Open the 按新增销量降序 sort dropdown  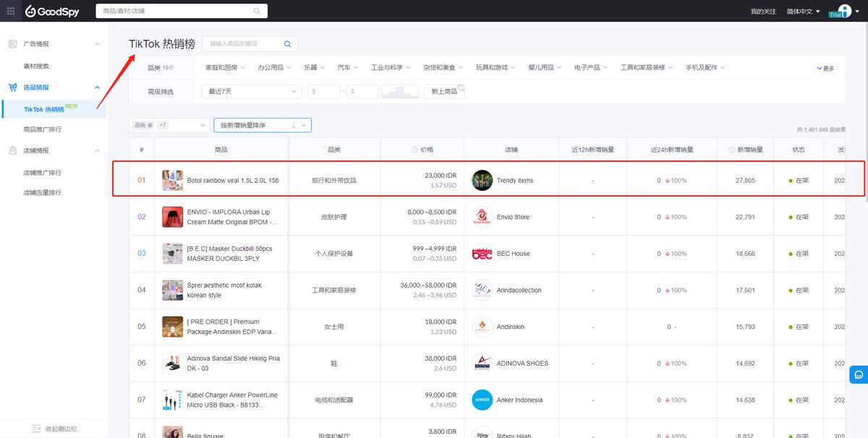point(263,125)
